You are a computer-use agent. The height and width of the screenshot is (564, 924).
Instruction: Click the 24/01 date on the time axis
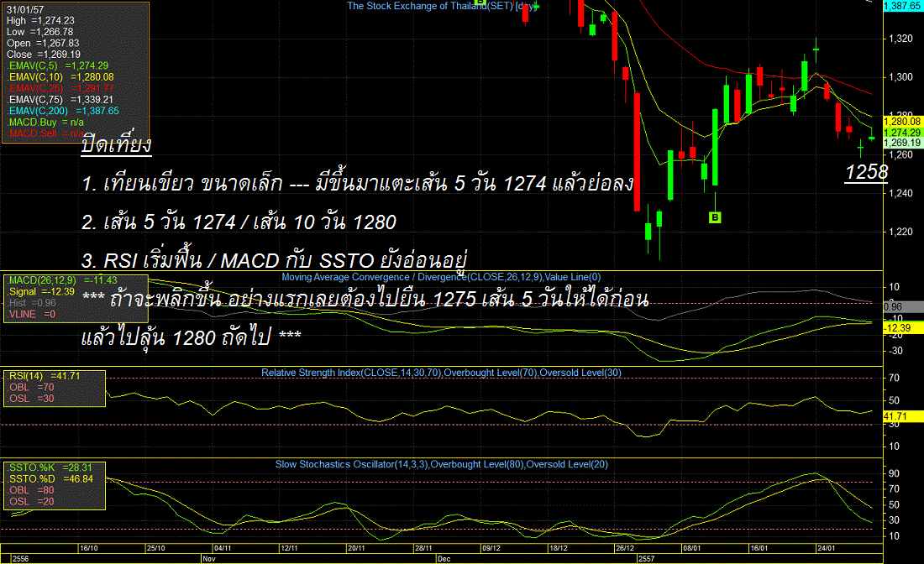coord(827,548)
